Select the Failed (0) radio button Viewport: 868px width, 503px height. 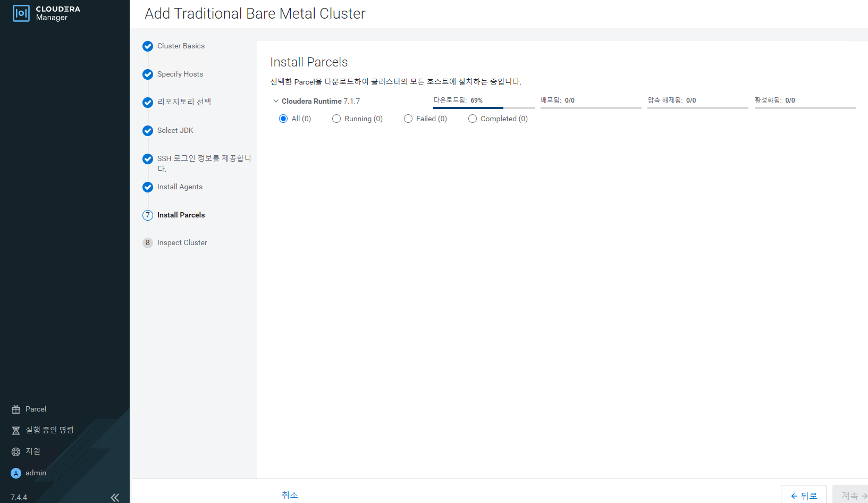pos(408,119)
